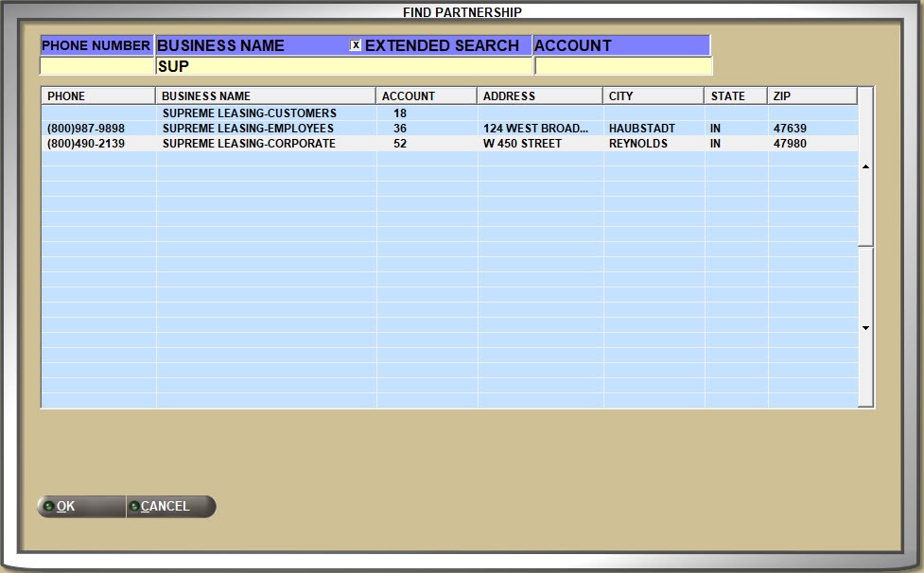Click the Phone Number input field
Viewport: 924px width, 573px height.
point(96,66)
